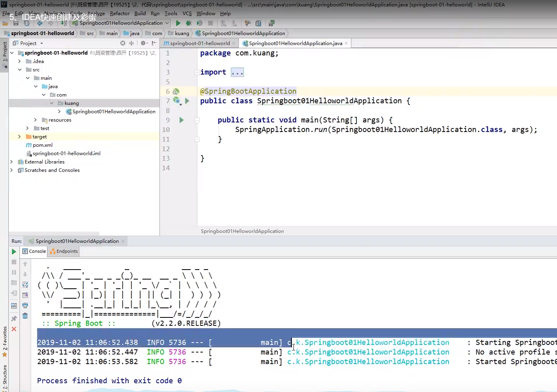This screenshot has height=392, width=557.
Task: Click the run gutter arrow beside main method
Action: tap(181, 120)
